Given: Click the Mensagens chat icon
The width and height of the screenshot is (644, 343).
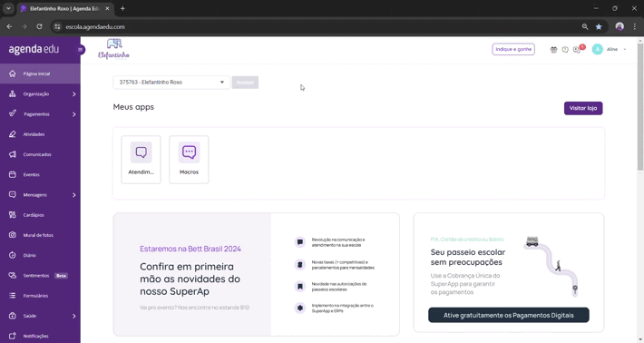Looking at the screenshot, I should 13,194.
